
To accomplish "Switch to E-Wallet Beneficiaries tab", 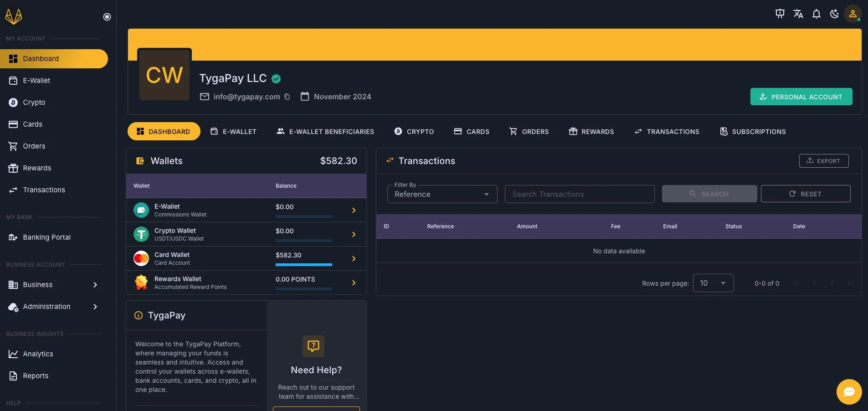I will (x=325, y=132).
